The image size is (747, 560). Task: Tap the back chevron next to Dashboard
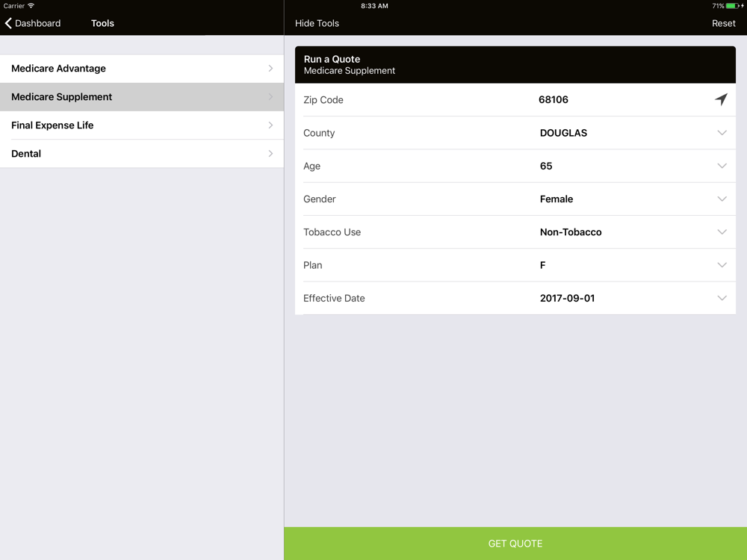[8, 23]
